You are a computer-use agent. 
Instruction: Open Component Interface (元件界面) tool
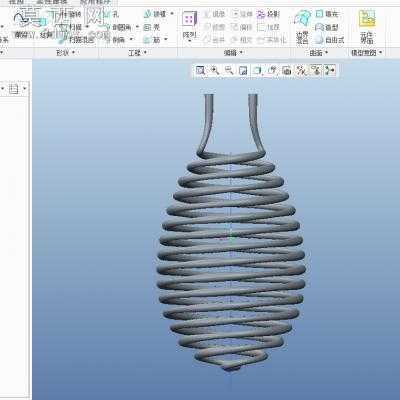click(366, 27)
